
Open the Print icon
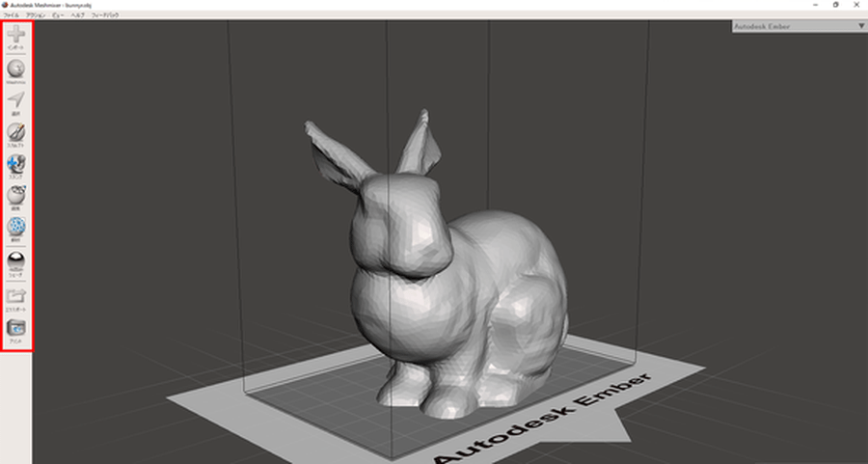tap(16, 328)
